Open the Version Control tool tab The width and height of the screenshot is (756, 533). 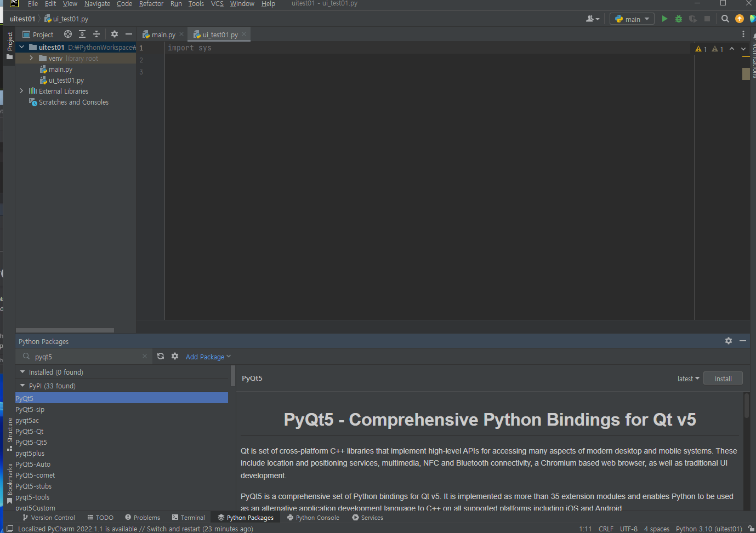tap(49, 517)
